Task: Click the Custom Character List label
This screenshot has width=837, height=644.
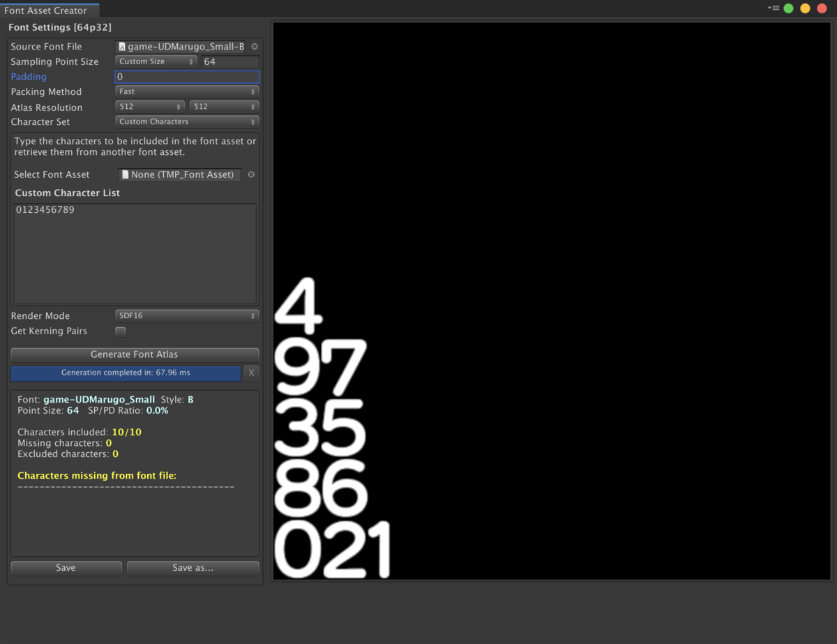Action: pos(68,193)
